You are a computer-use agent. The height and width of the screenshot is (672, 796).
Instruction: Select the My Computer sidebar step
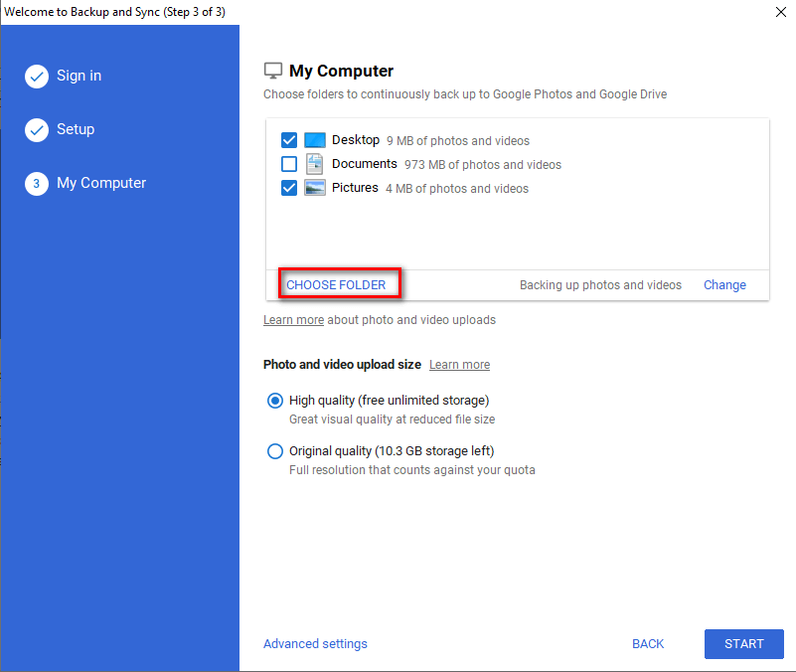pos(100,183)
